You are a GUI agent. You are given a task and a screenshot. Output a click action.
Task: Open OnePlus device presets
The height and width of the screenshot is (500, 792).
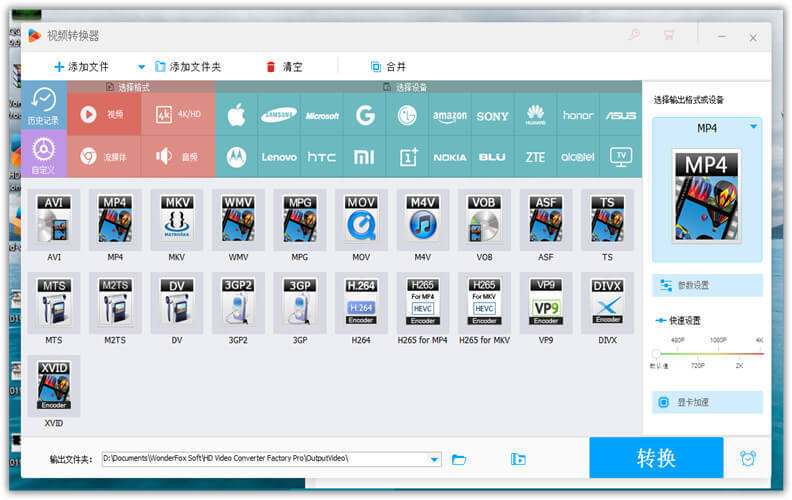(x=407, y=157)
